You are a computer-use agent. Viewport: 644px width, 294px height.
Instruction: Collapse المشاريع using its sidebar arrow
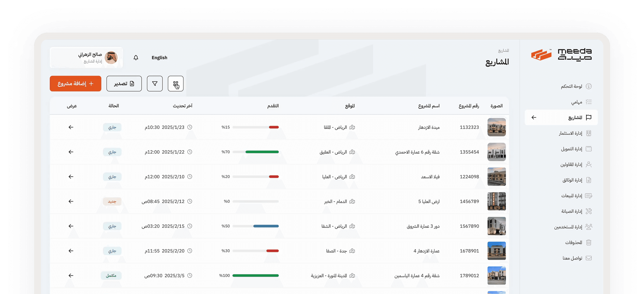[534, 117]
